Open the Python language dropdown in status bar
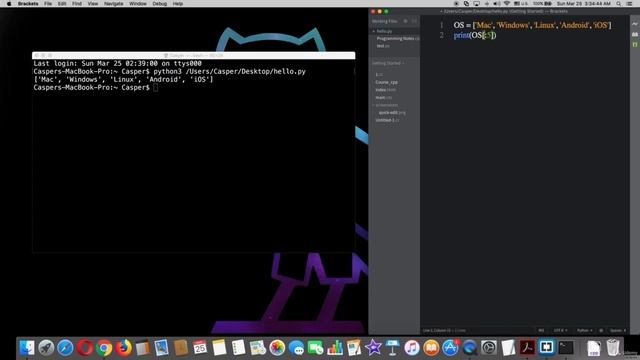Screen dimensions: 640x360 tap(584, 331)
